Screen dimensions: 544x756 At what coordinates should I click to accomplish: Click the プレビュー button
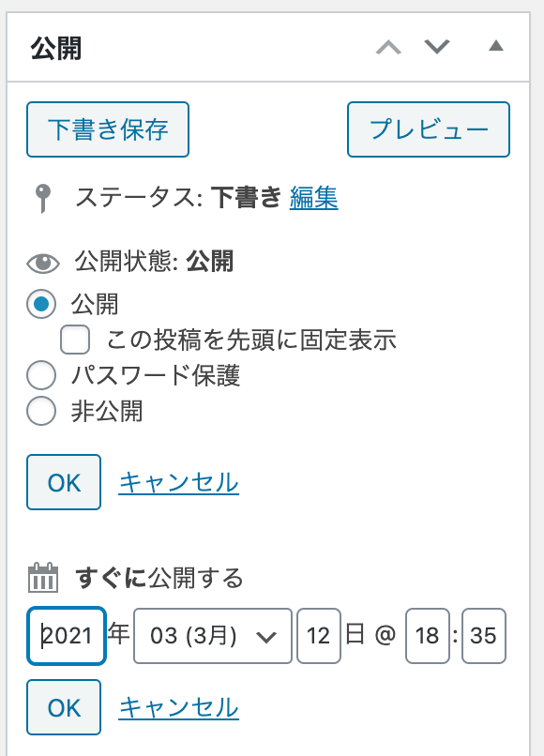pos(428,129)
